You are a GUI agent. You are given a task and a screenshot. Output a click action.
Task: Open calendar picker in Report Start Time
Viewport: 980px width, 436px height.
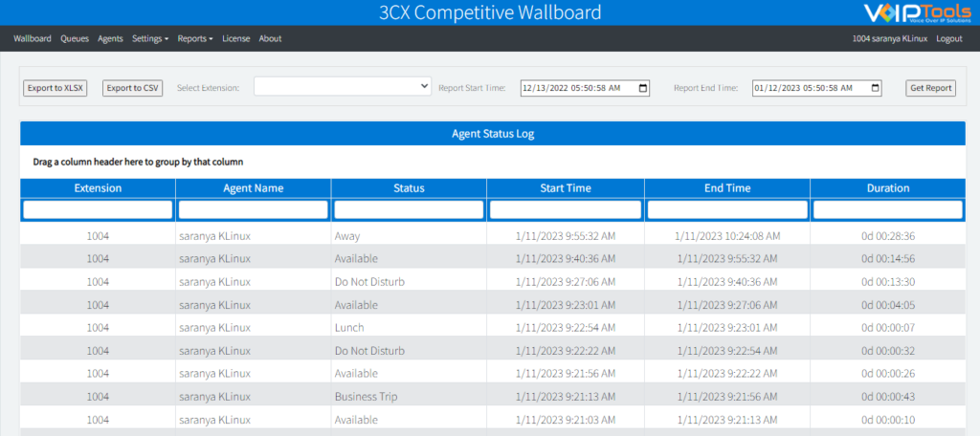point(642,88)
